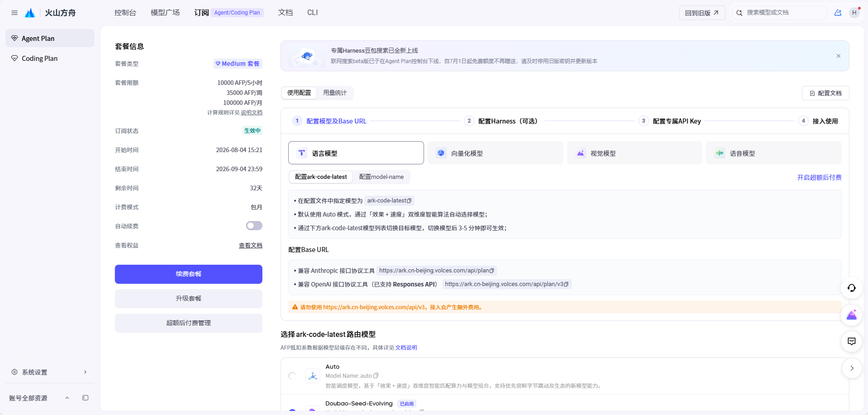Go to 模型广场 in top nav
The width and height of the screenshot is (868, 415).
pos(165,13)
